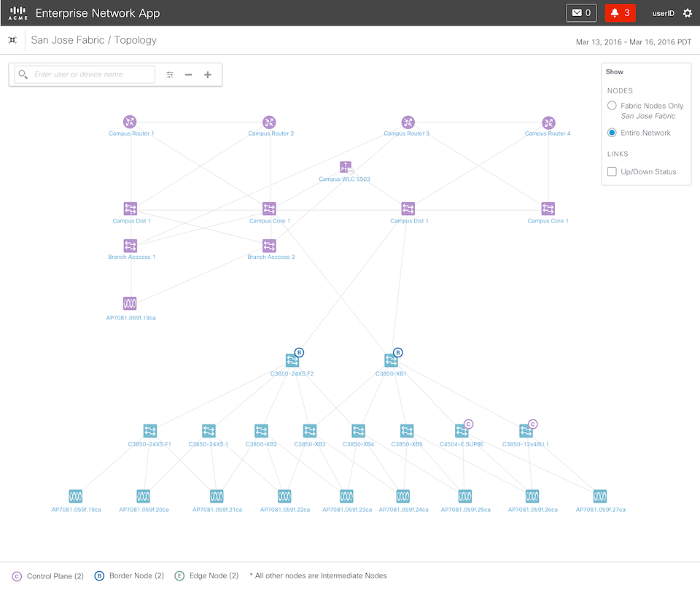Viewport: 700px width, 590px height.
Task: Select access point AP7081.059f.27ca icon
Action: tap(599, 497)
